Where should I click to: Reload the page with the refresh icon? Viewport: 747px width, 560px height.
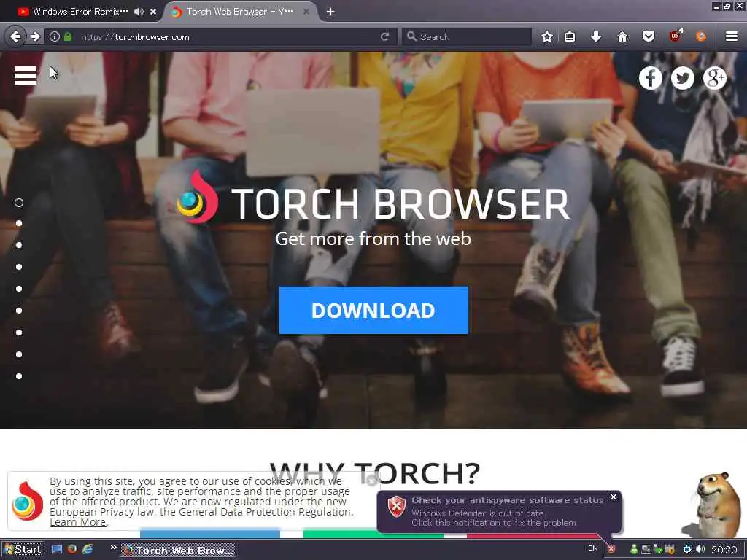[385, 36]
